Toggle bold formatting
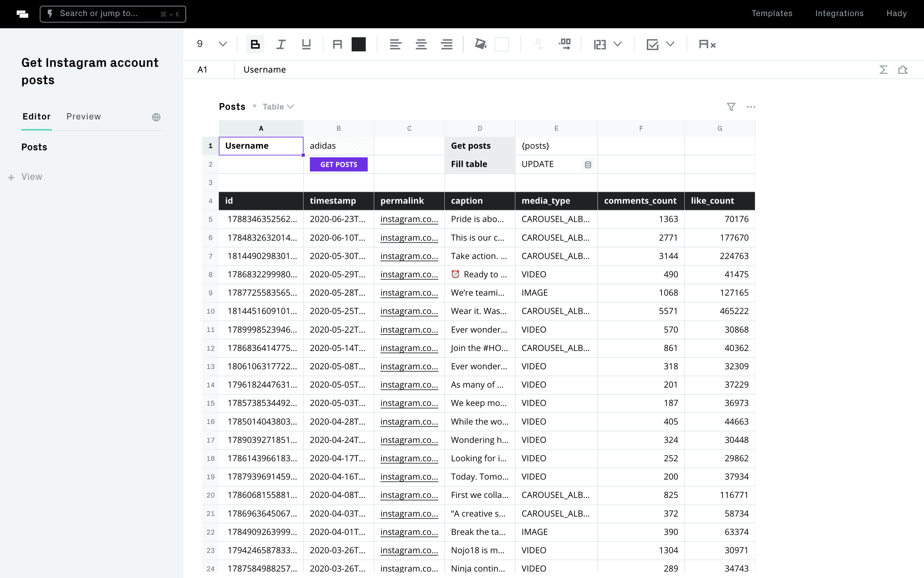 255,44
